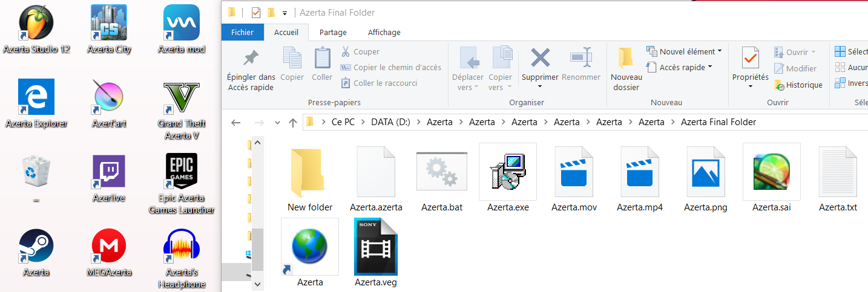Open Accès rapide dropdown in ribbon
Image resolution: width=868 pixels, height=292 pixels.
pos(679,68)
